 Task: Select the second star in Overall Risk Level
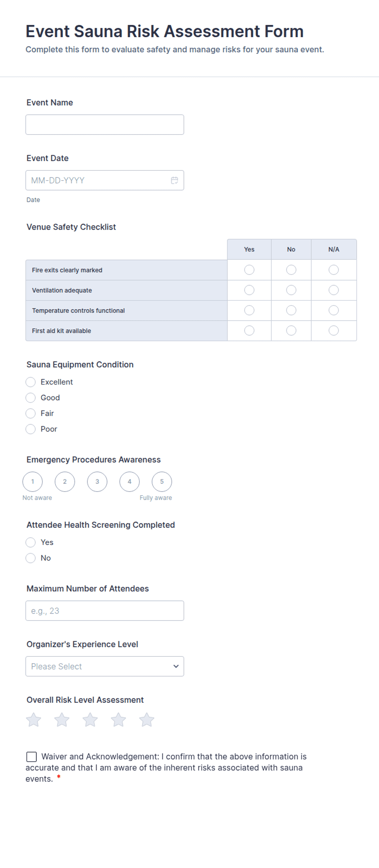[x=62, y=720]
